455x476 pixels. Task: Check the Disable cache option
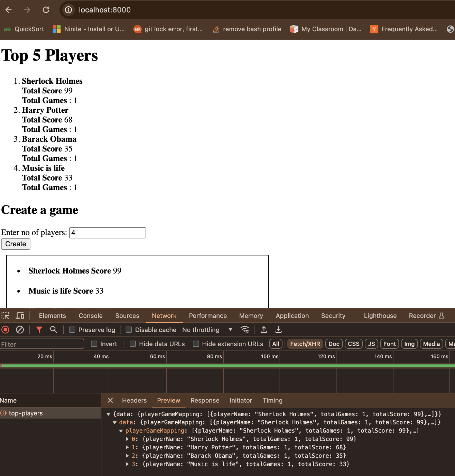(x=129, y=330)
